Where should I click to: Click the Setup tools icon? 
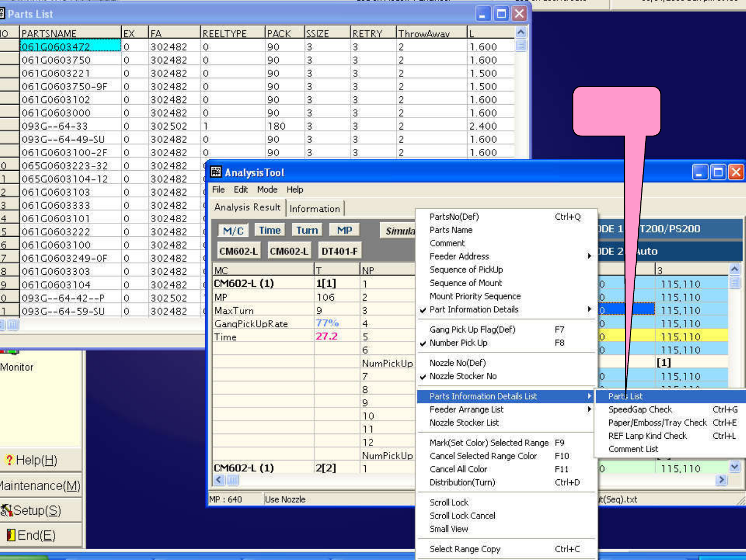6,511
